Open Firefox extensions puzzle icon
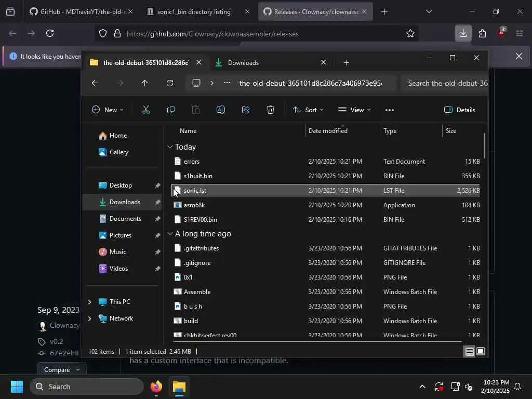The height and width of the screenshot is (399, 532). (482, 33)
